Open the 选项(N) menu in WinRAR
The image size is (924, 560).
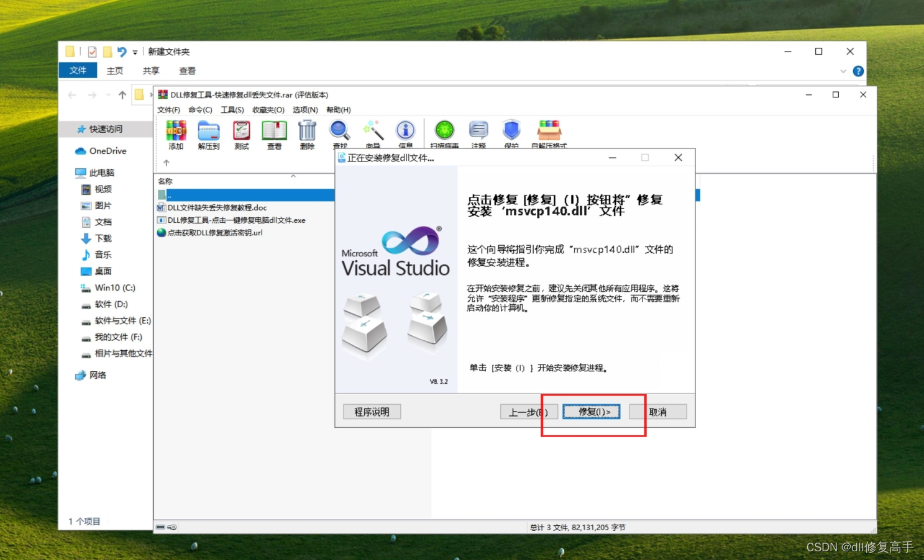(x=305, y=110)
